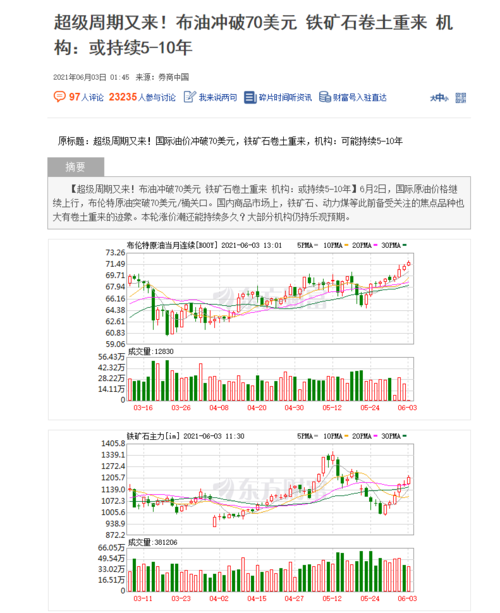This screenshot has width=500, height=613.
Task: Select the 摘要 summary tab
Action: pyautogui.click(x=75, y=167)
